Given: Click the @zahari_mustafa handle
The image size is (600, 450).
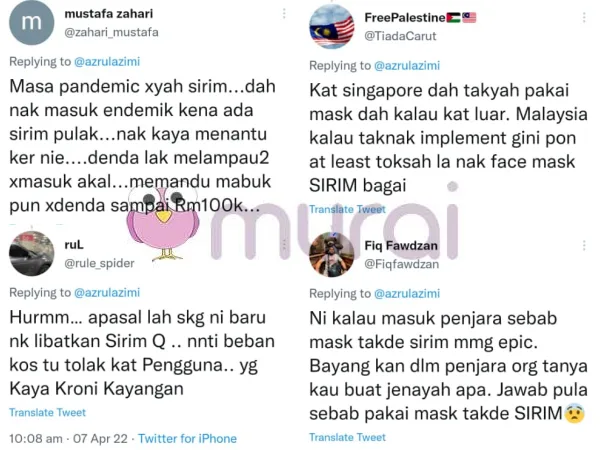Looking at the screenshot, I should pos(111,33).
